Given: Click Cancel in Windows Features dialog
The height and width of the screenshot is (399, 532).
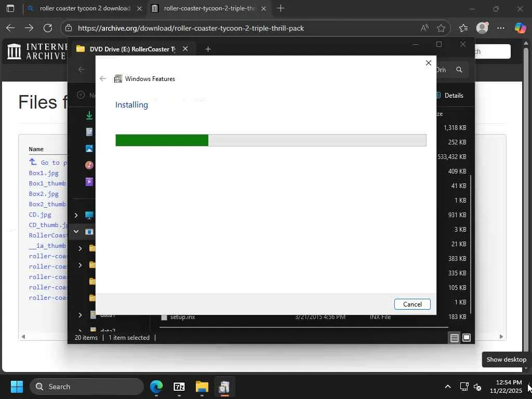Looking at the screenshot, I should tap(412, 304).
